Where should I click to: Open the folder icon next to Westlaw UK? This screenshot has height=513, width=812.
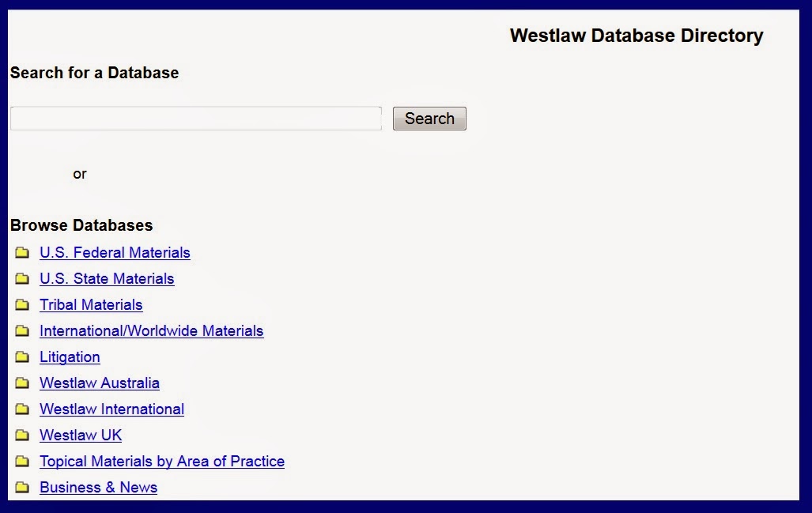[21, 436]
